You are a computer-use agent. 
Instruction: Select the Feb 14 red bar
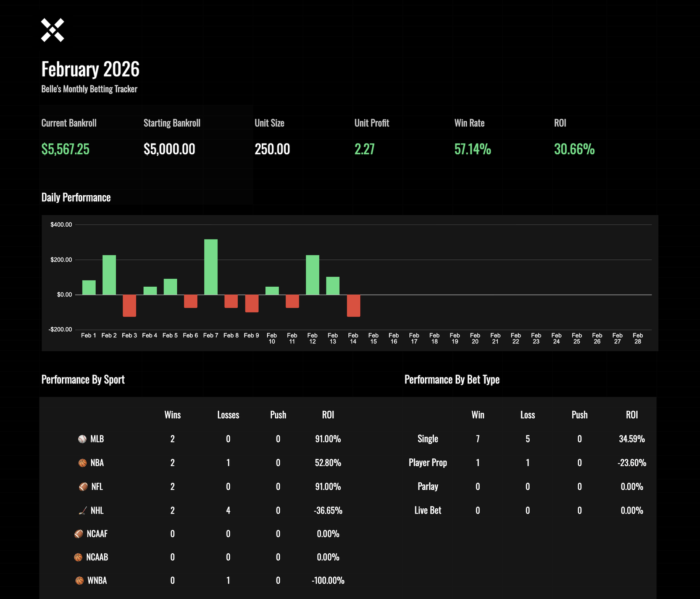point(353,306)
